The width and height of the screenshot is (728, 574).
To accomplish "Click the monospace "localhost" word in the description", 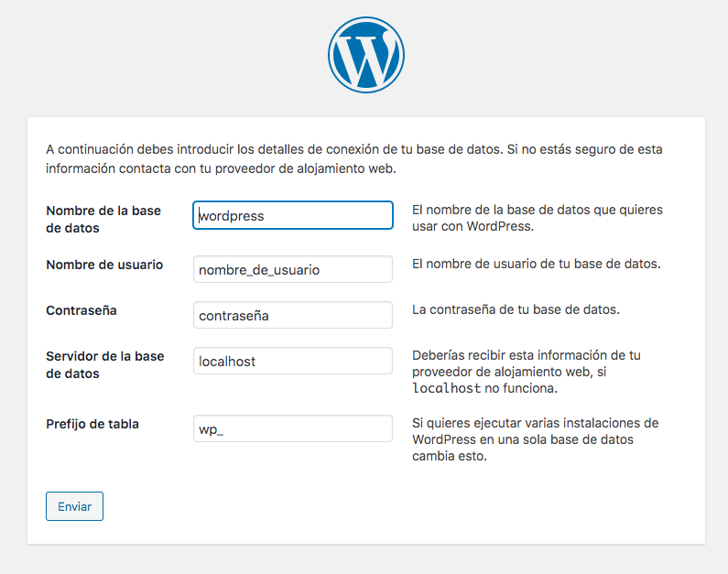I will (x=447, y=388).
